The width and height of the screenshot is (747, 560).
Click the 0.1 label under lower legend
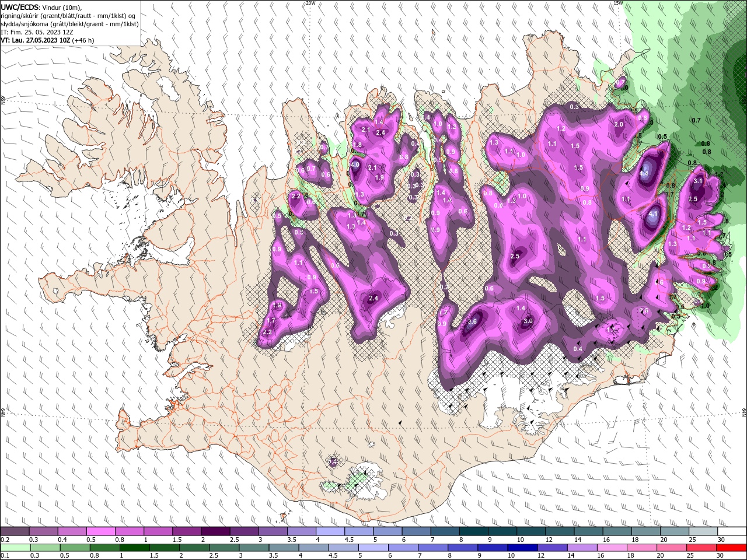tap(5, 556)
